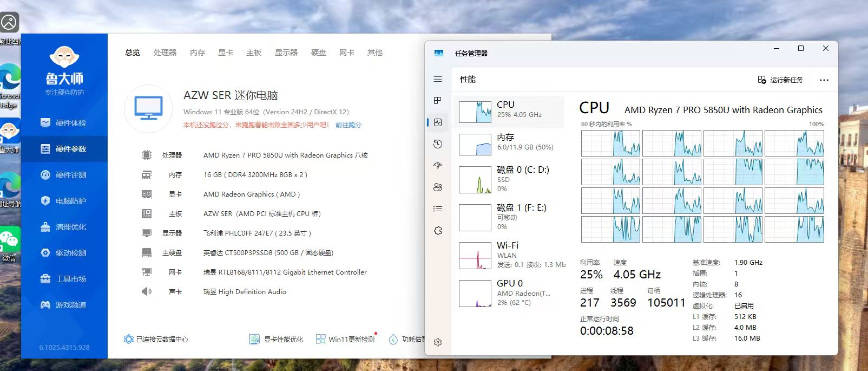Open Task Manager settings gear
The width and height of the screenshot is (868, 371).
[438, 342]
